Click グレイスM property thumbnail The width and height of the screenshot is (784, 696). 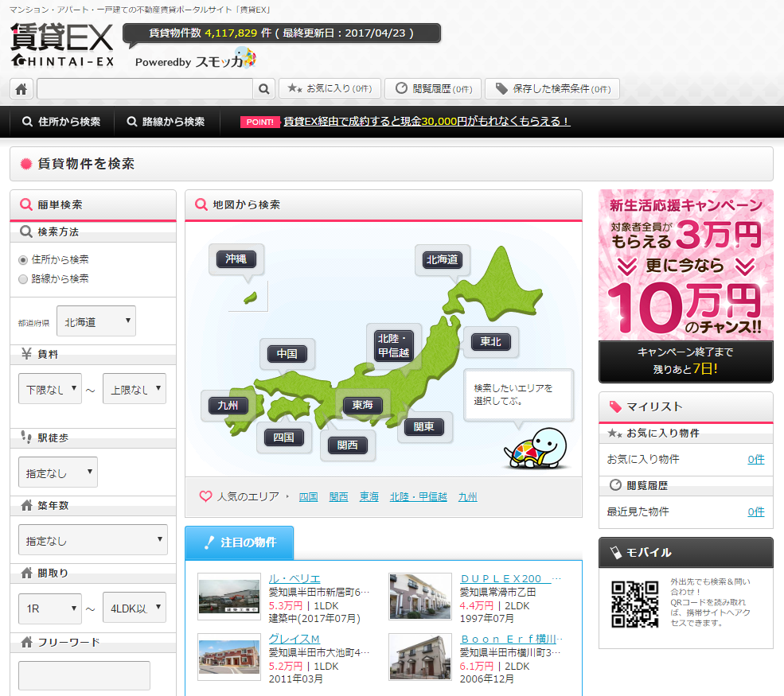pos(229,657)
